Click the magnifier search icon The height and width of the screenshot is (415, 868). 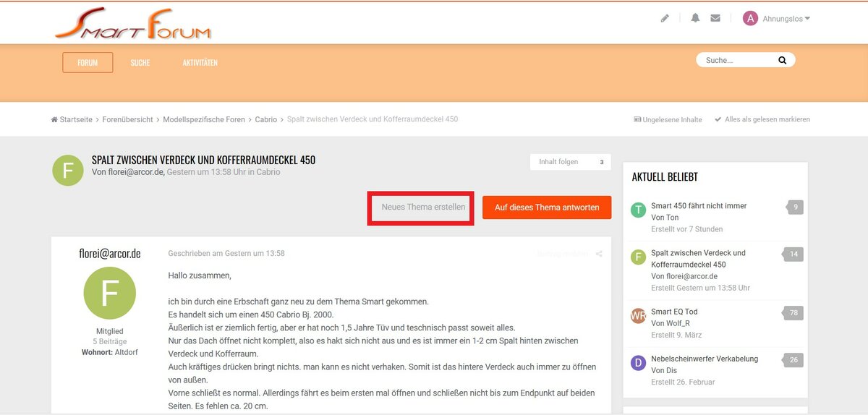782,61
